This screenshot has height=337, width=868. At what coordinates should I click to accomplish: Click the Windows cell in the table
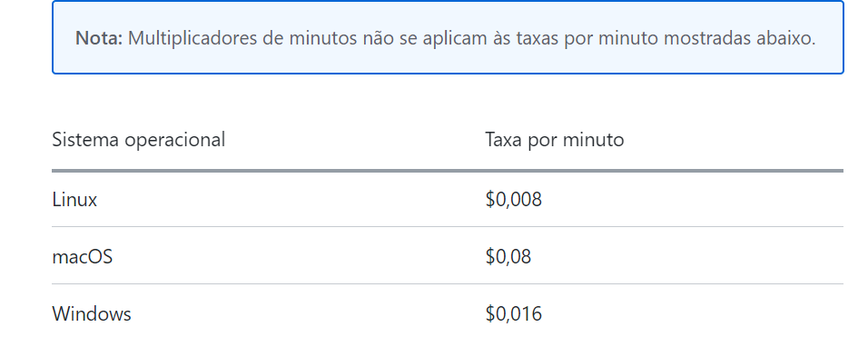tap(92, 314)
